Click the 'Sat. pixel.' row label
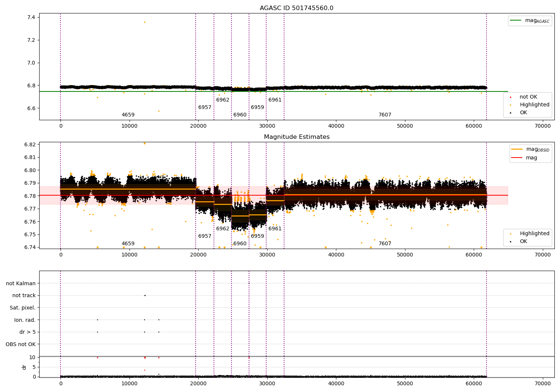The height and width of the screenshot is (392, 560). [23, 308]
